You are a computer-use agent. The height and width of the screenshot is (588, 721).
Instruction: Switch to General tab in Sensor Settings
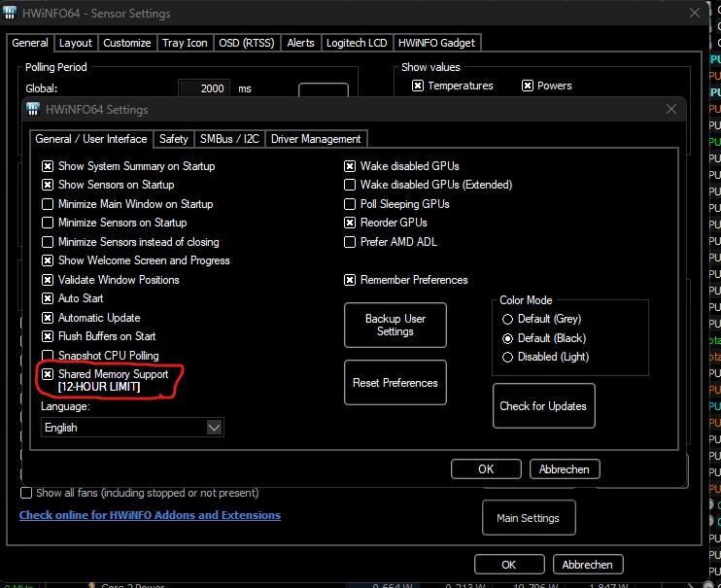(30, 43)
